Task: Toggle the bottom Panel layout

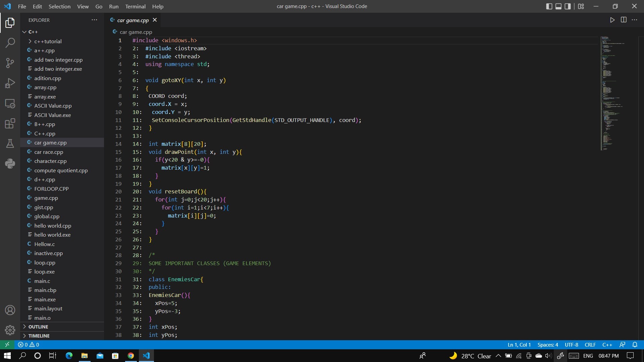Action: [x=558, y=6]
